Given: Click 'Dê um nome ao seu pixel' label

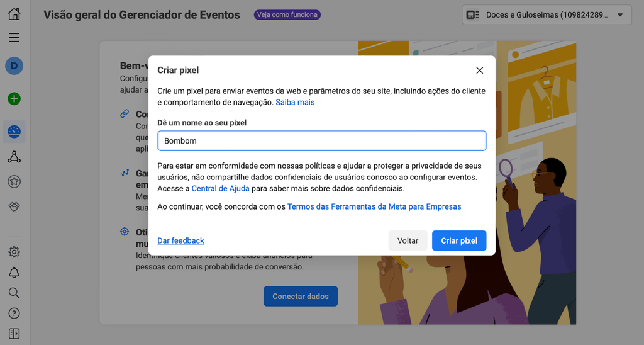Looking at the screenshot, I should pyautogui.click(x=202, y=123).
